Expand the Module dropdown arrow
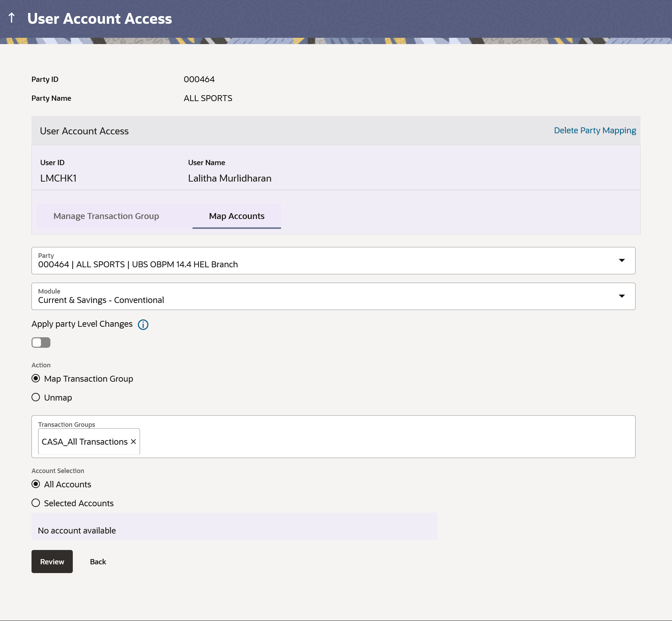 (x=622, y=296)
